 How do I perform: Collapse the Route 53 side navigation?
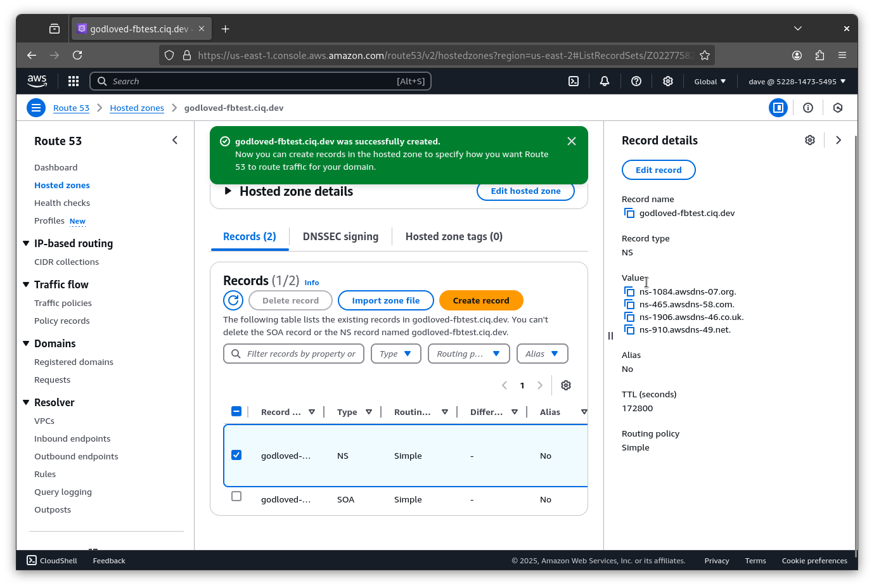[x=175, y=140]
